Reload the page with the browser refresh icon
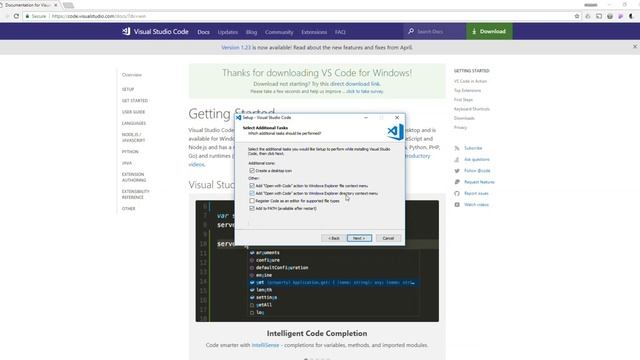640x360 pixels. [x=16, y=16]
